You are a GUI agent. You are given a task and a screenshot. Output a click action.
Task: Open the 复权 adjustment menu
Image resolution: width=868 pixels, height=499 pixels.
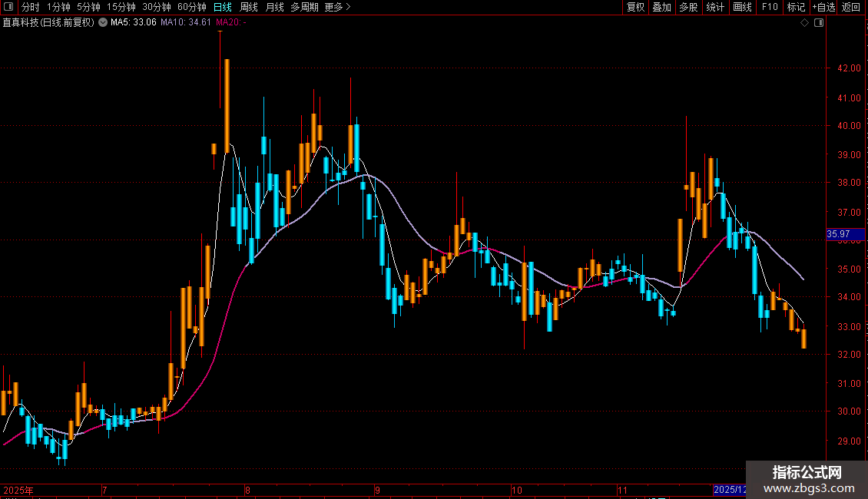coord(635,7)
